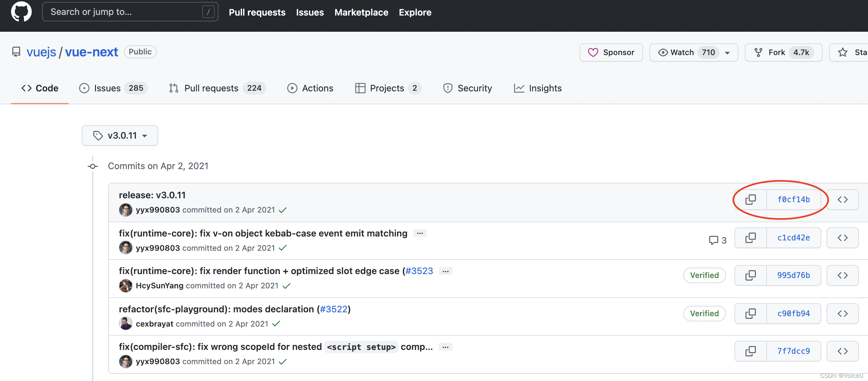View build status check for release v3.0.11

(283, 210)
